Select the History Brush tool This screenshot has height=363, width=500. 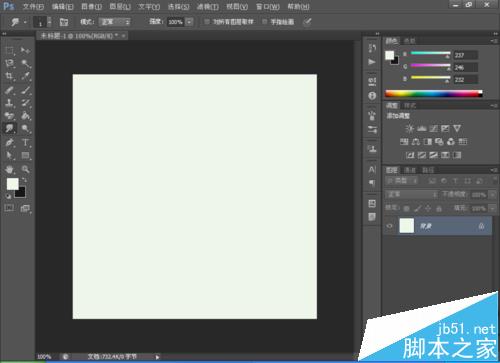(x=25, y=103)
